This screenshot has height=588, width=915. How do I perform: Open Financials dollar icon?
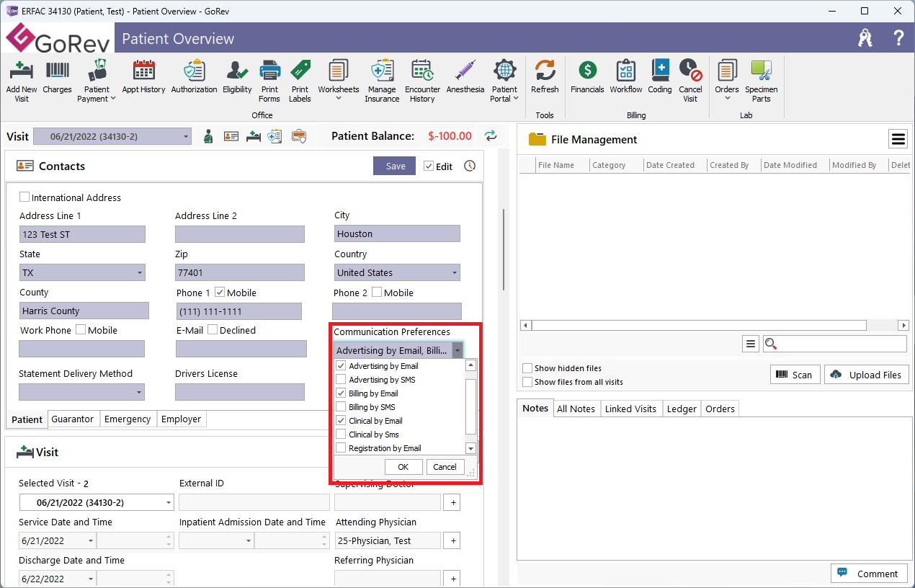(587, 71)
